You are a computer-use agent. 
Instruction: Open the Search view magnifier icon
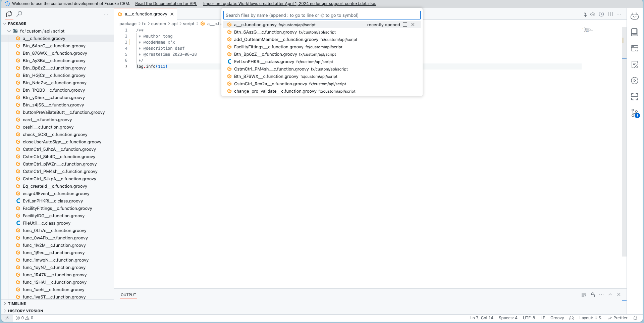pos(19,14)
